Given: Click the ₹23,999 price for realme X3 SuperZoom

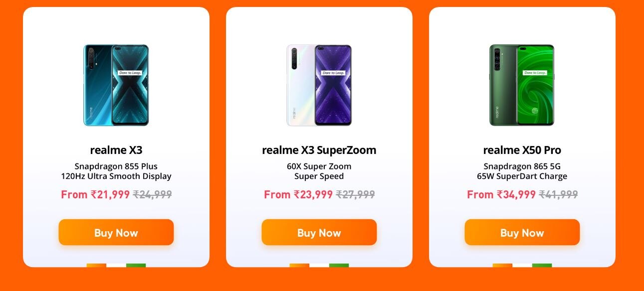Looking at the screenshot, I should coord(299,195).
